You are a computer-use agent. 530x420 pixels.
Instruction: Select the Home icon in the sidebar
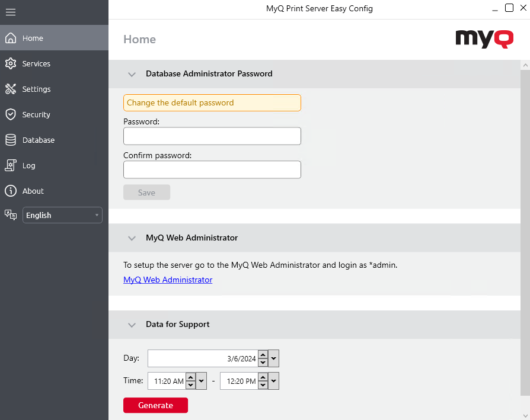coord(12,37)
